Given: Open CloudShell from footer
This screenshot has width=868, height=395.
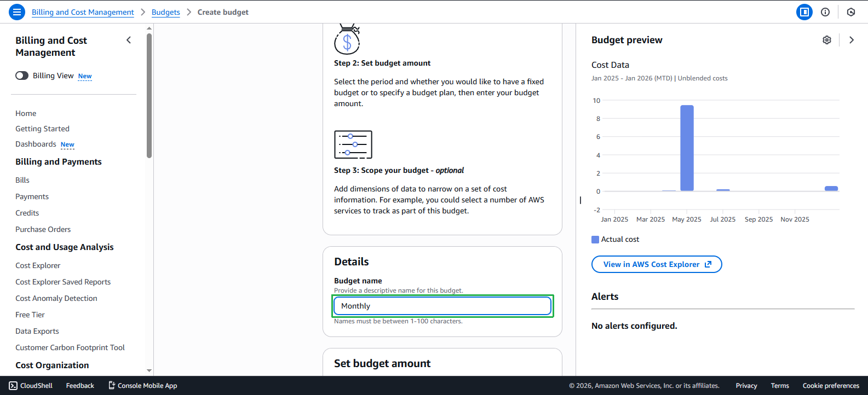Looking at the screenshot, I should [31, 386].
